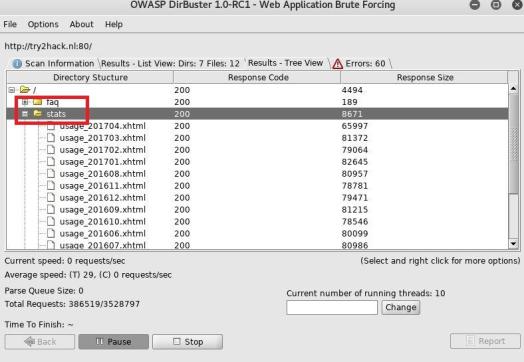Image resolution: width=524 pixels, height=362 pixels.
Task: Switch to Results - List View tab
Action: point(170,64)
